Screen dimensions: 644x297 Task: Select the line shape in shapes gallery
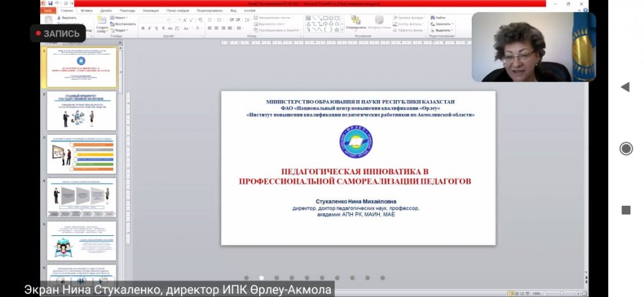point(314,18)
